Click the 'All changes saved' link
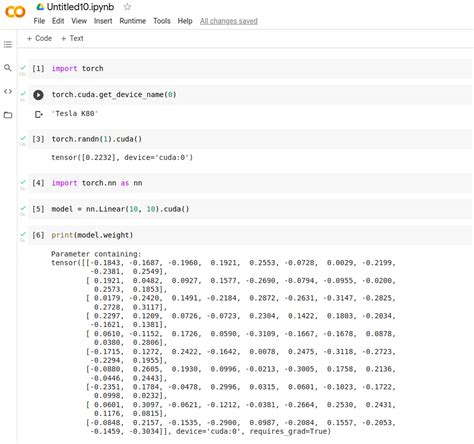Screen dimensions: 474x444 click(229, 21)
